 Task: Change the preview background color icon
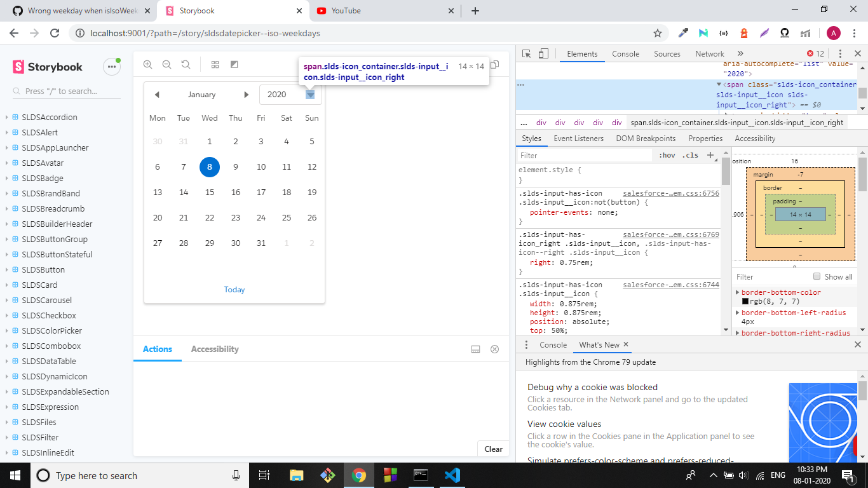(x=234, y=64)
